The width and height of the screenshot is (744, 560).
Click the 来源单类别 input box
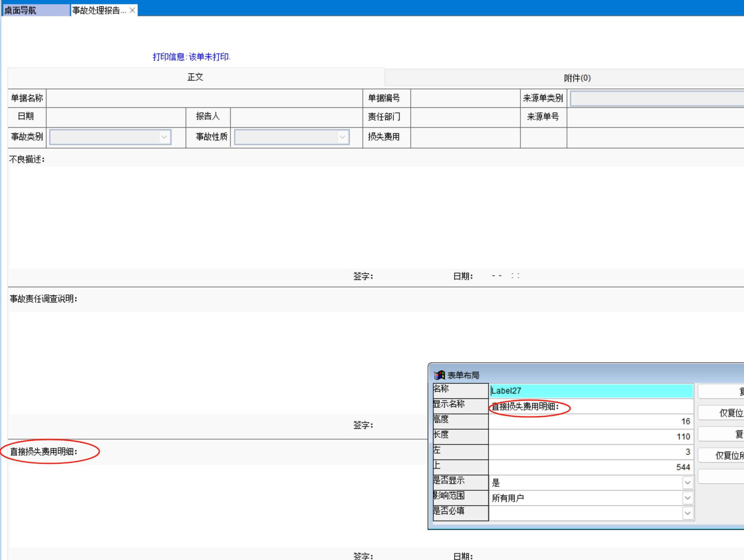coord(656,98)
